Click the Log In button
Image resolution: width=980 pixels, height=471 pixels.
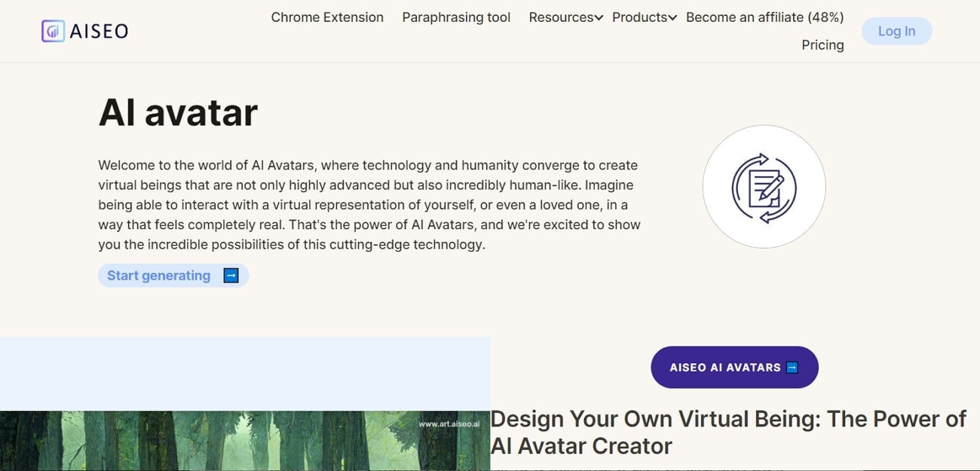[x=896, y=31]
